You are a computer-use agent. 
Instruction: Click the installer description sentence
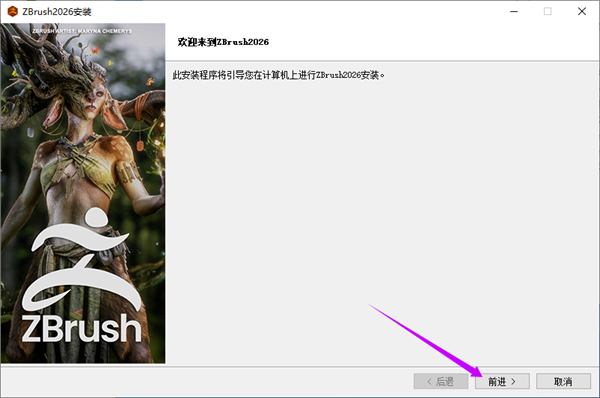tap(279, 75)
